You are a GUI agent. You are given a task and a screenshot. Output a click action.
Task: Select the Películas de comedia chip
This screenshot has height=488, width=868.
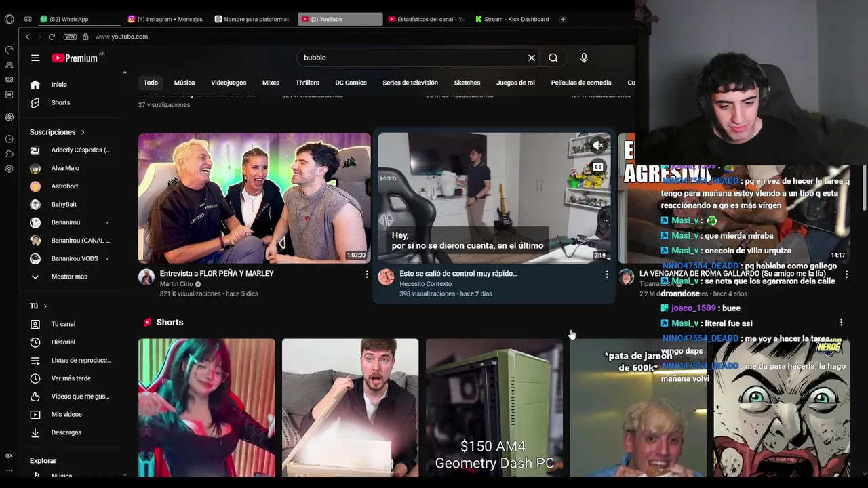581,83
